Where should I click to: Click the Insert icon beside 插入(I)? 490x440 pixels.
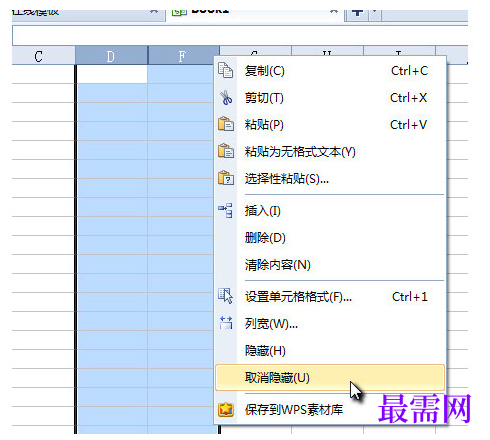[x=226, y=210]
